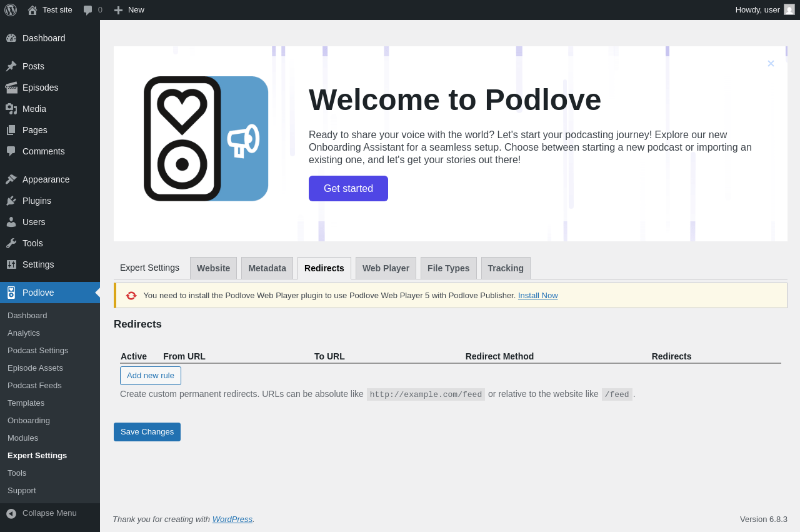
Task: Click the WordPress logo in admin bar
Action: [x=11, y=10]
